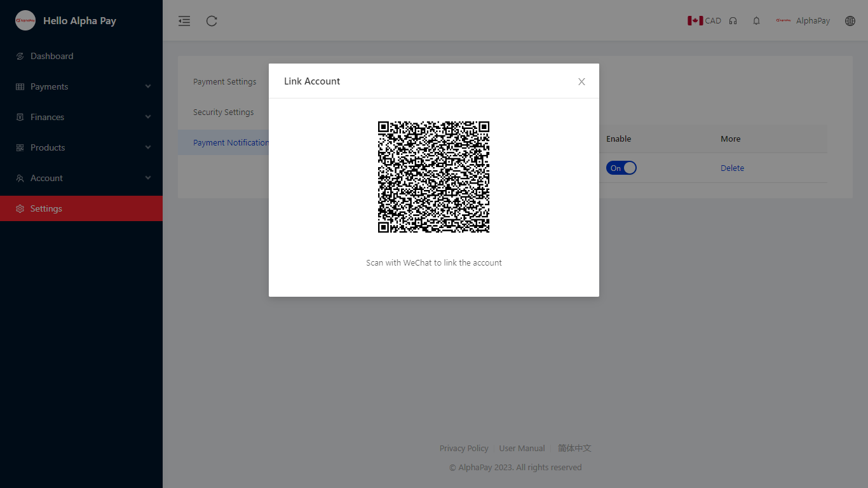Viewport: 868px width, 488px height.
Task: Select the Settings menu item
Action: click(81, 208)
